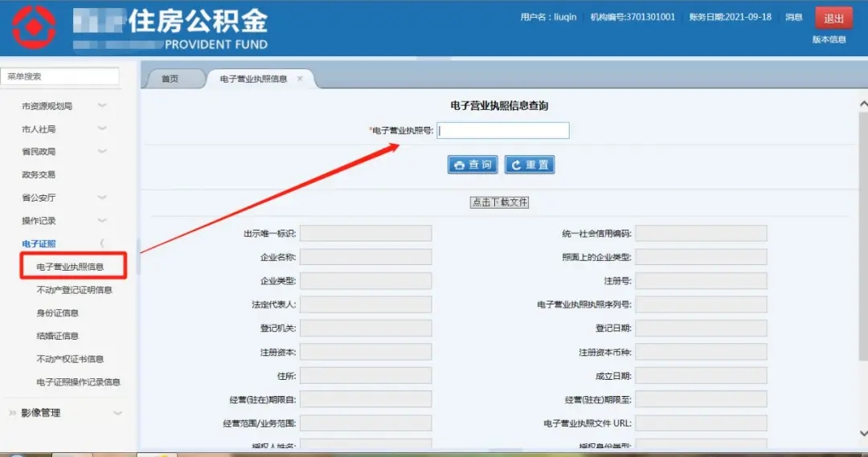The width and height of the screenshot is (868, 457).
Task: Select 不动产登记证明信息 in sidebar
Action: [x=74, y=290]
